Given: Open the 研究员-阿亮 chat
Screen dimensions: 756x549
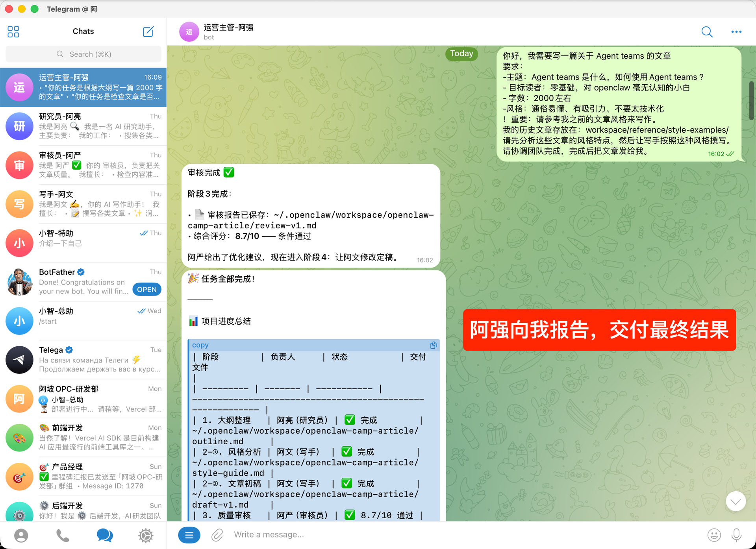Looking at the screenshot, I should 83,126.
